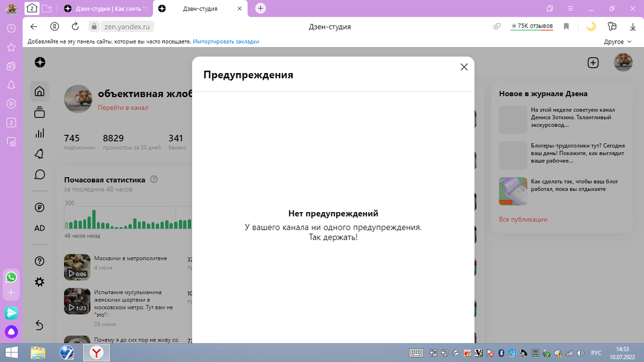
Task: Open the browser extensions shield icon
Action: tap(612, 26)
